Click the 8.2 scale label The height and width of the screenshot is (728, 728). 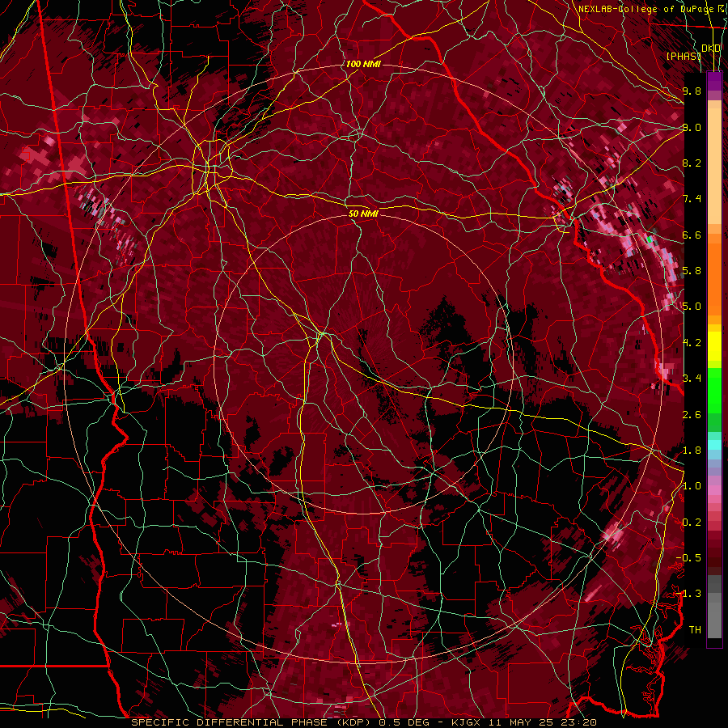click(692, 163)
